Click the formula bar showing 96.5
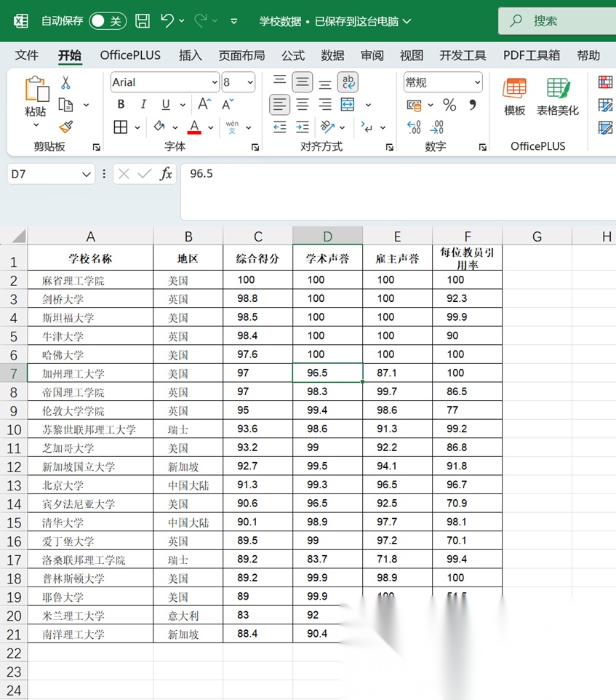The height and width of the screenshot is (700, 616). 399,191
